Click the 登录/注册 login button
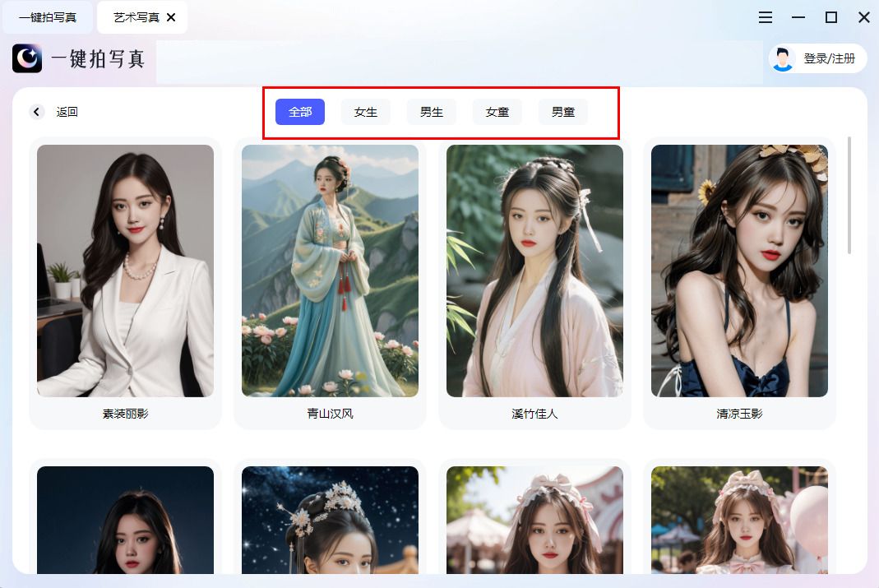Screen dimensions: 879x588 click(x=818, y=58)
